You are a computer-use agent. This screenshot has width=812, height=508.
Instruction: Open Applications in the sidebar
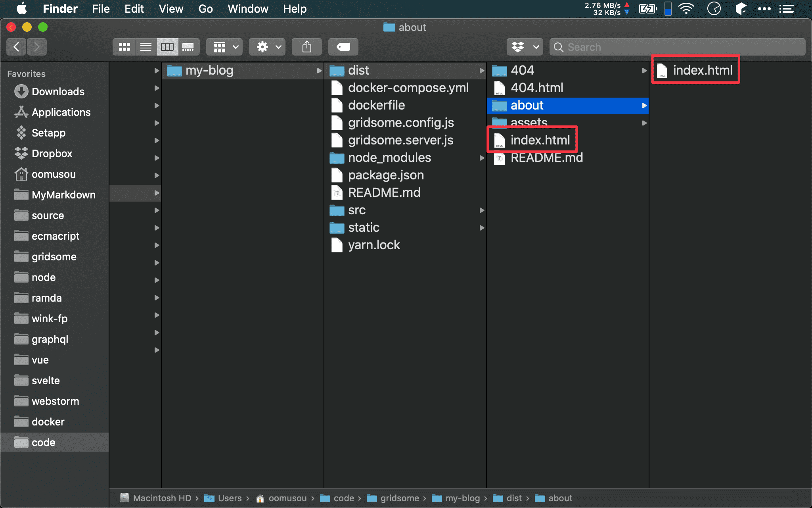click(x=54, y=112)
